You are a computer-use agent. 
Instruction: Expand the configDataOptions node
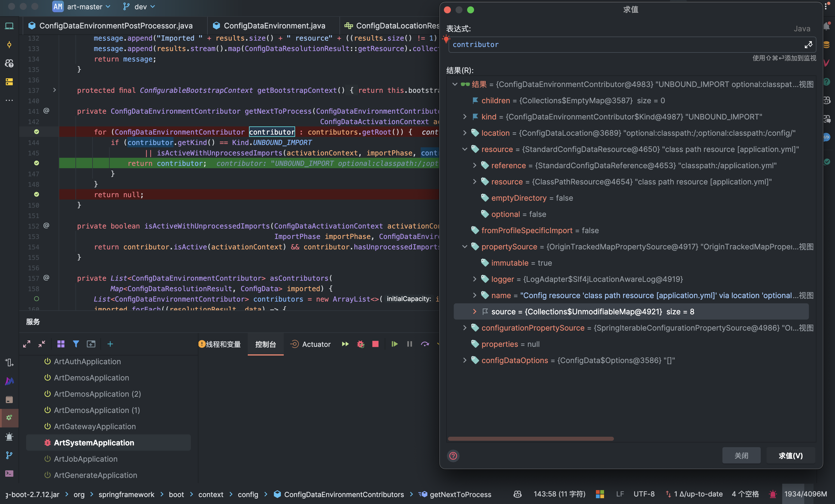point(465,360)
